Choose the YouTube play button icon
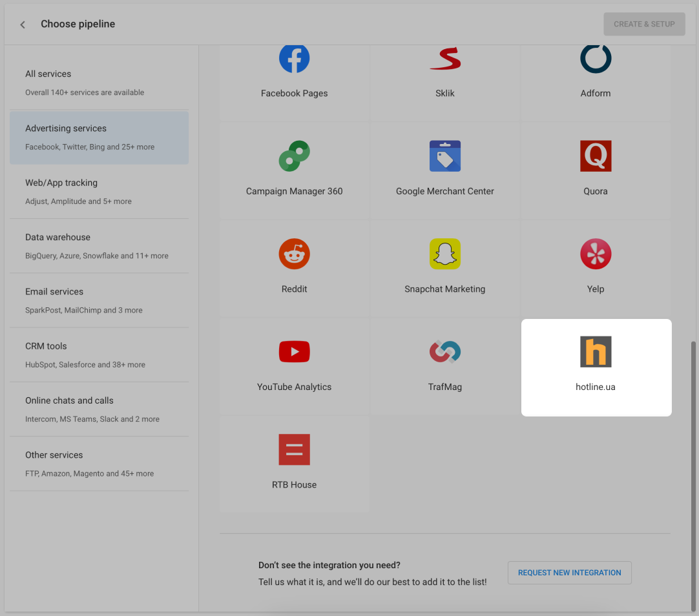The image size is (699, 616). [x=294, y=351]
